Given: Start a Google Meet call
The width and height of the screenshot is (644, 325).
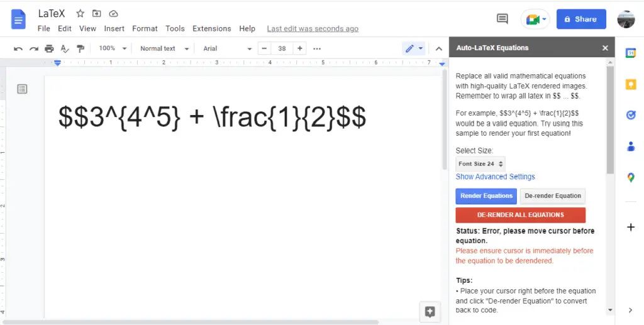Looking at the screenshot, I should pyautogui.click(x=535, y=19).
